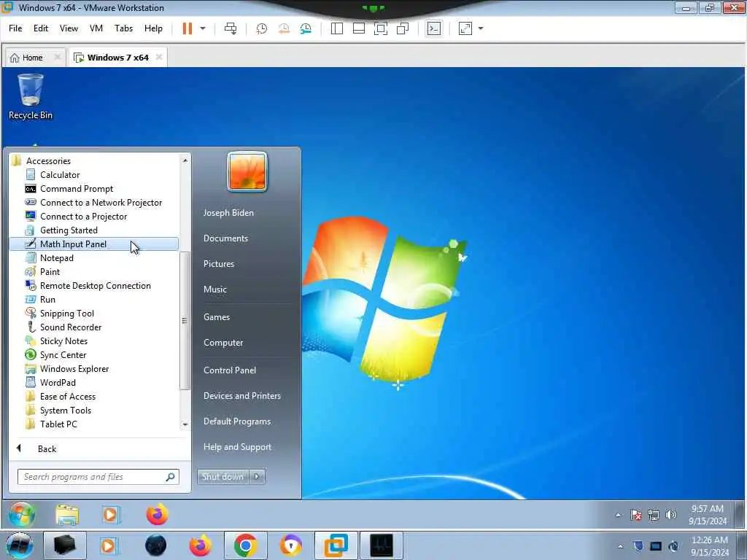Open WordPad

coord(58,382)
